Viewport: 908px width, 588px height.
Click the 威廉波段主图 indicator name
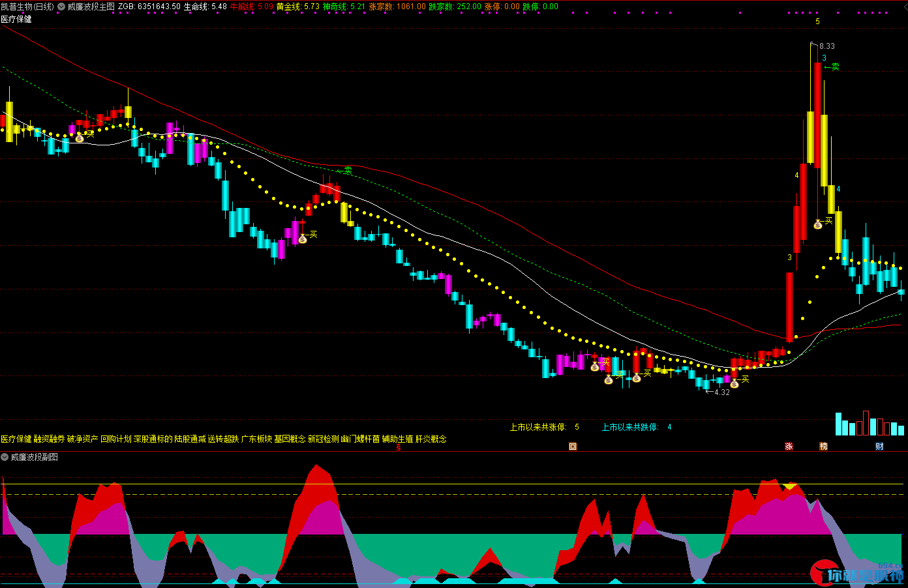(91, 7)
